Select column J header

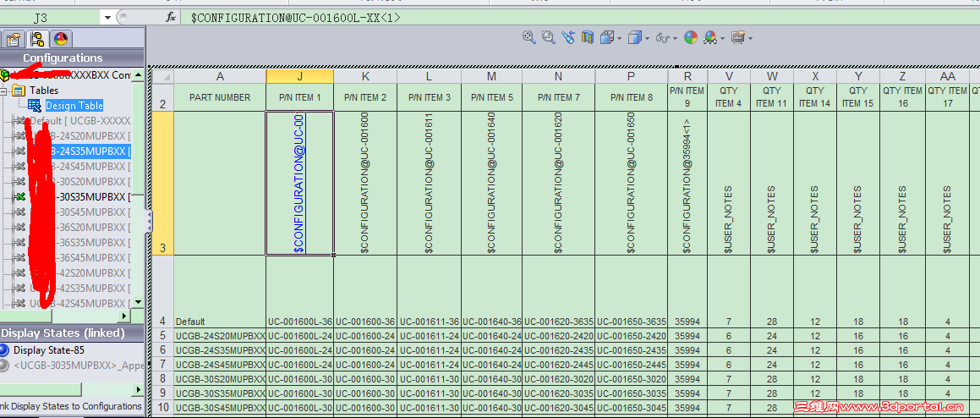[x=299, y=76]
